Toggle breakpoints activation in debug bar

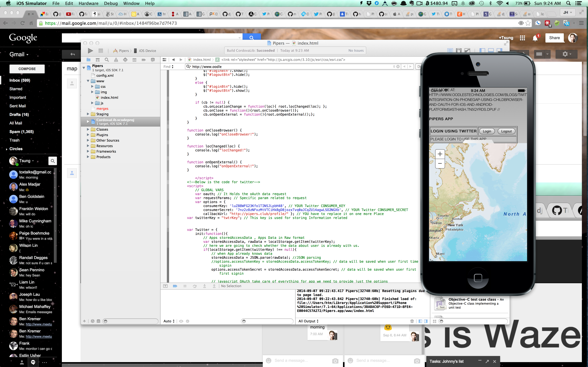[175, 286]
